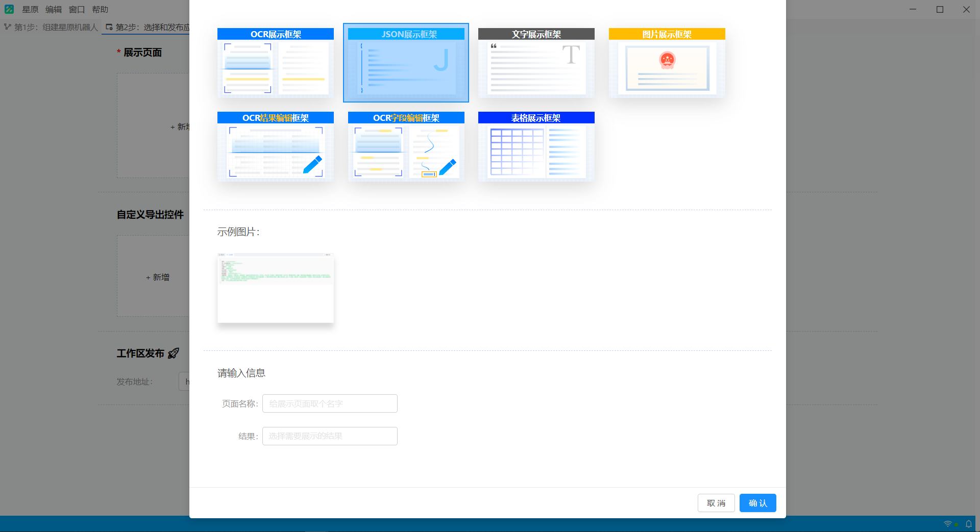Viewport: 980px width, 532px height.
Task: Click + 新增 under 自定义导出控件
Action: 158,277
